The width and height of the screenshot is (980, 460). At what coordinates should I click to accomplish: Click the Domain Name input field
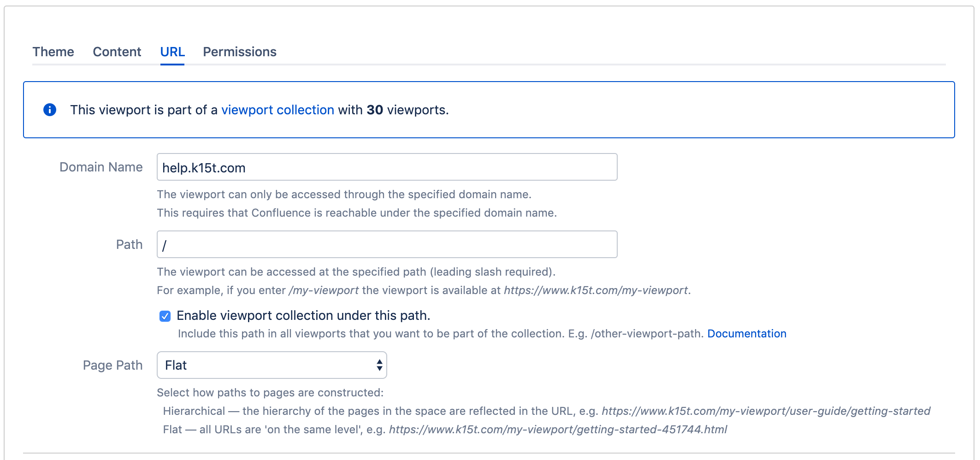386,167
